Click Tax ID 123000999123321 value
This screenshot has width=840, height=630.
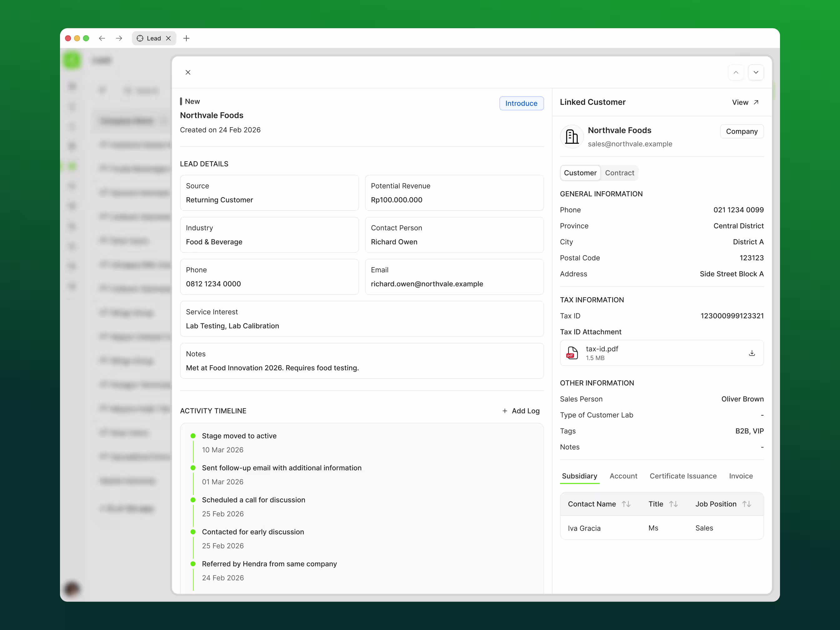pos(732,316)
